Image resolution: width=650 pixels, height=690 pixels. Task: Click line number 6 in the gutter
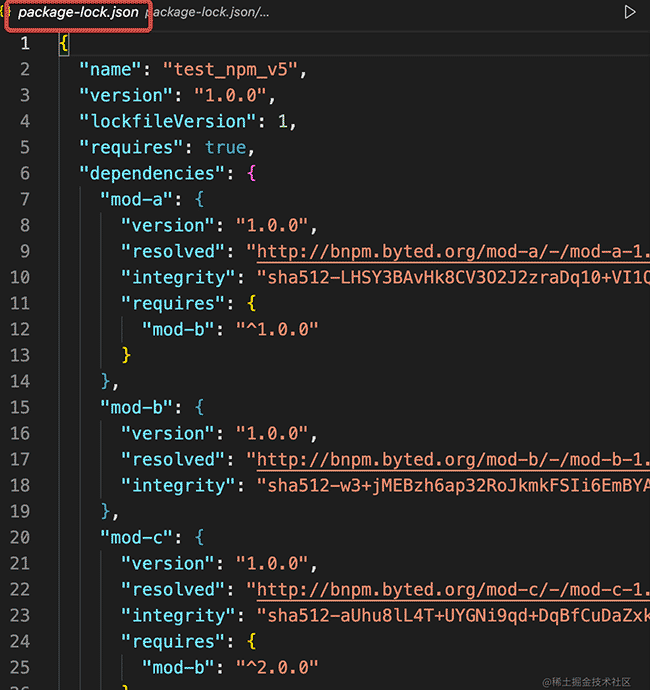coord(25,173)
